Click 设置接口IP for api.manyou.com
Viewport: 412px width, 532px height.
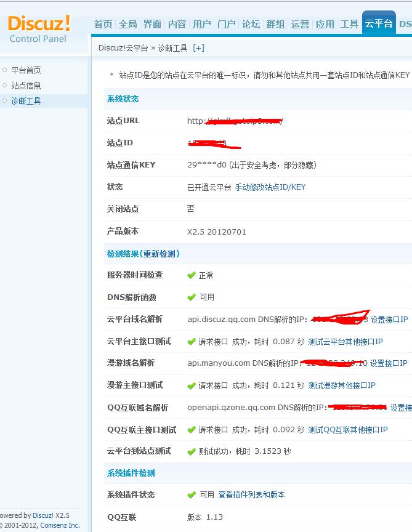click(x=389, y=363)
